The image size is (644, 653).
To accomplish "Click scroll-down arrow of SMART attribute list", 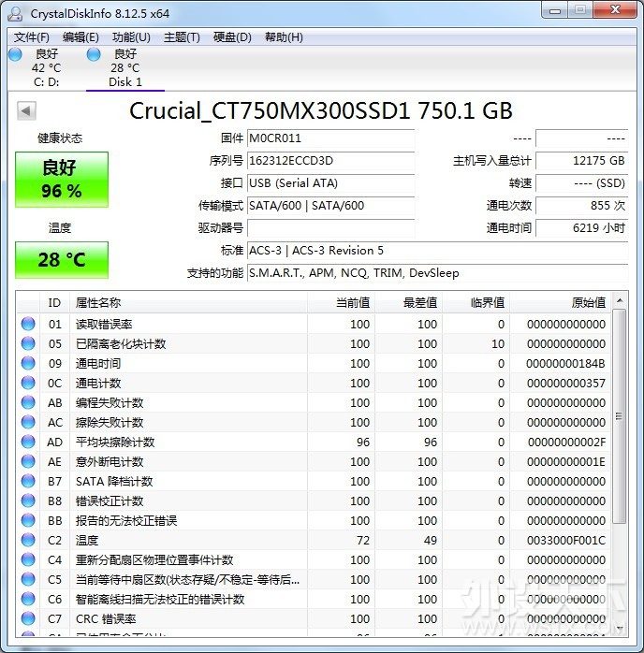I will pyautogui.click(x=620, y=628).
